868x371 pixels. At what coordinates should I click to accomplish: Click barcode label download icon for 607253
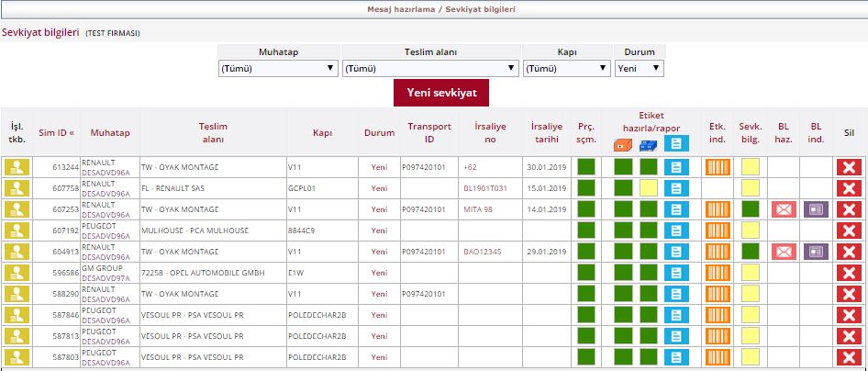tap(717, 209)
